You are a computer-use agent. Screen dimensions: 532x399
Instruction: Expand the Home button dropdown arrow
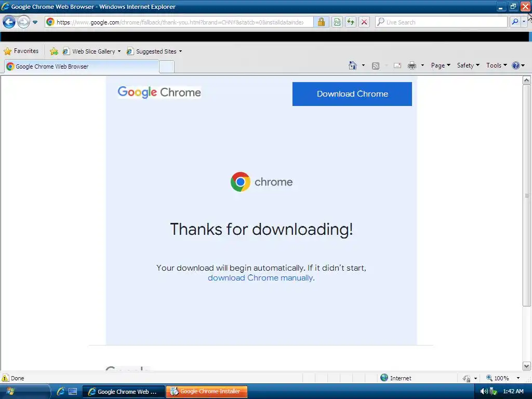coord(363,65)
